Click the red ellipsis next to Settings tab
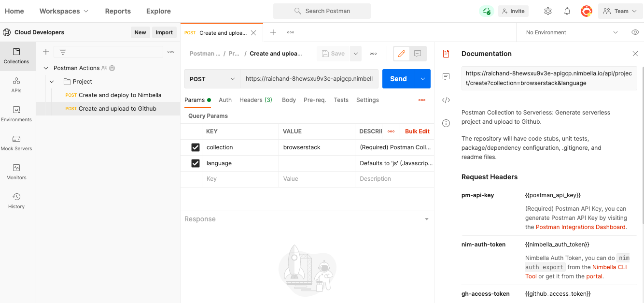644x303 pixels. pyautogui.click(x=422, y=100)
